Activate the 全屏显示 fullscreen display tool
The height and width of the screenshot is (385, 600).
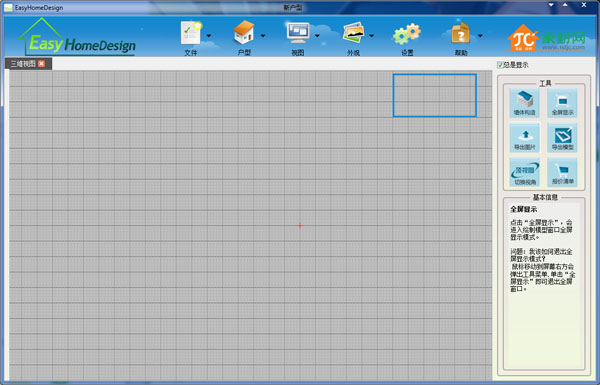(562, 103)
